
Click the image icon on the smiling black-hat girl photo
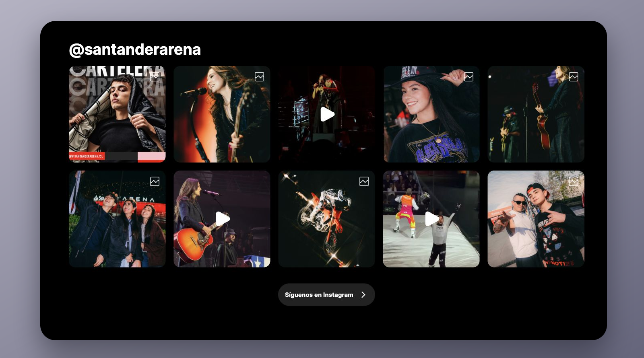469,77
